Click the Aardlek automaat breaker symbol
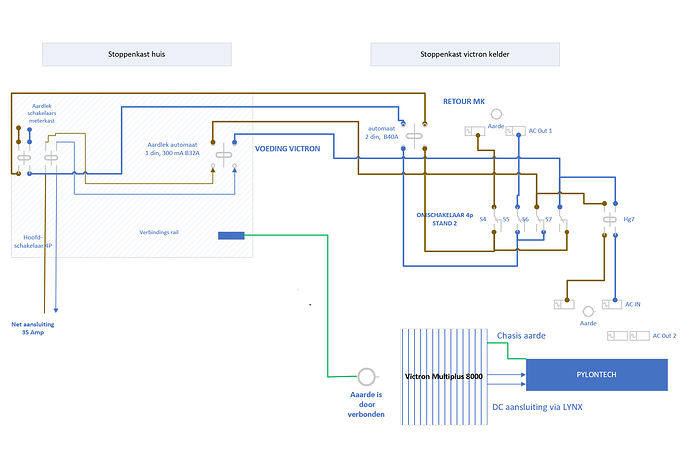The height and width of the screenshot is (463, 690). 224,154
